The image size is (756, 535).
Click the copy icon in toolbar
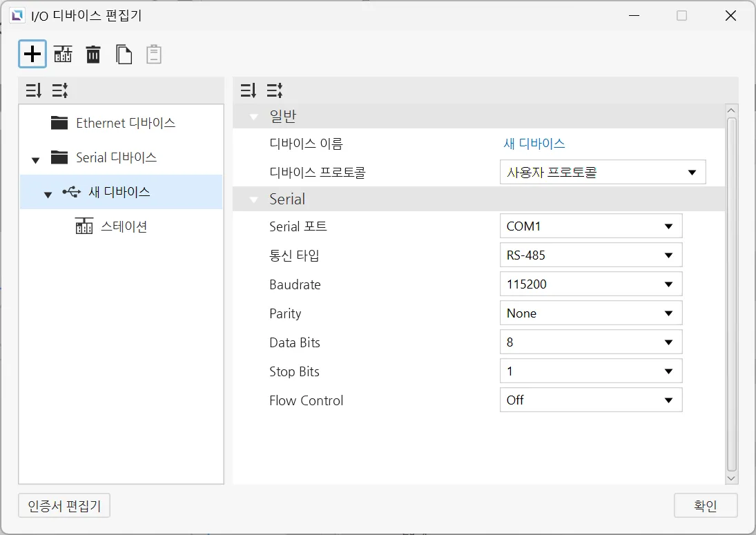124,54
